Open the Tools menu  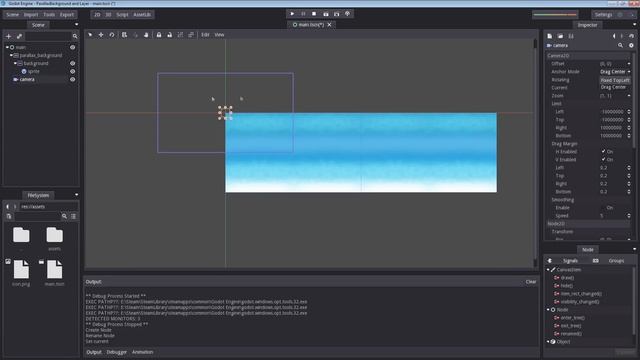[x=49, y=15]
